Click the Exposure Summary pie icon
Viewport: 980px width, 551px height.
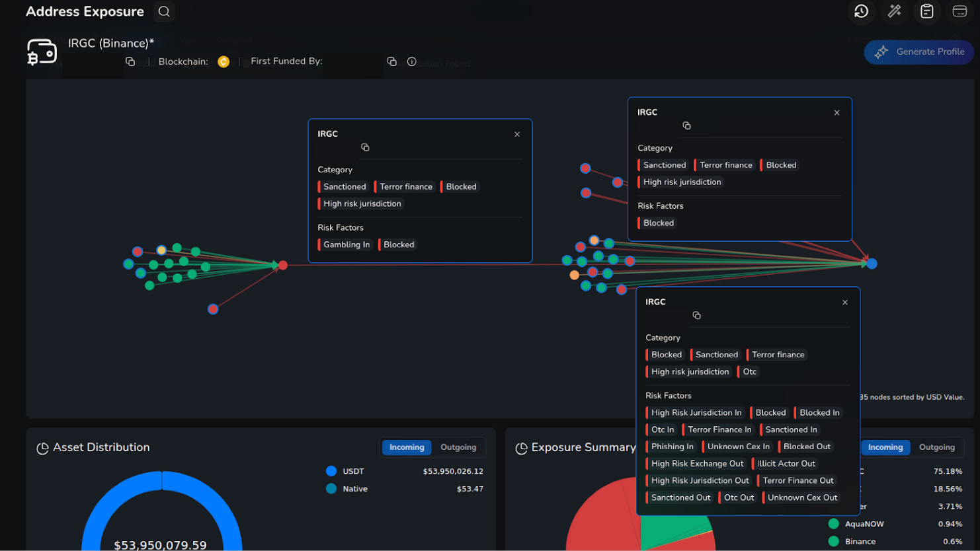point(521,449)
